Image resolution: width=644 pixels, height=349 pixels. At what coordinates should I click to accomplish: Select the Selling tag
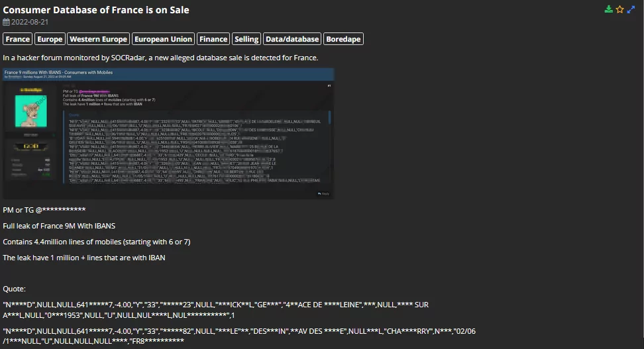(246, 39)
